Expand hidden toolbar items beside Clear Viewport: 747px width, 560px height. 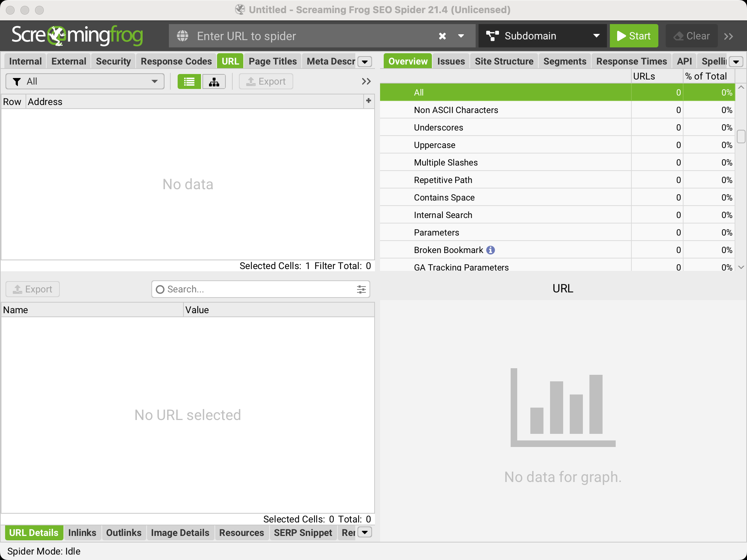tap(728, 36)
